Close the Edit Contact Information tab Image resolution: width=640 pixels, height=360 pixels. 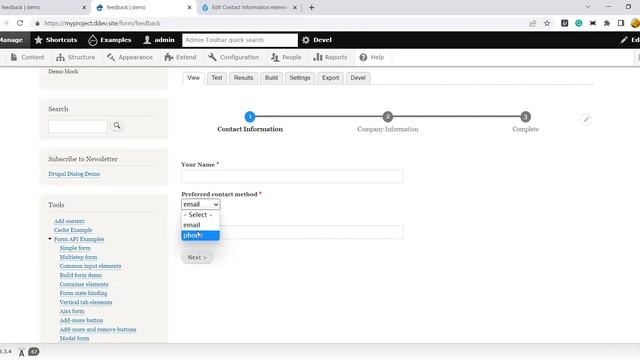(295, 7)
